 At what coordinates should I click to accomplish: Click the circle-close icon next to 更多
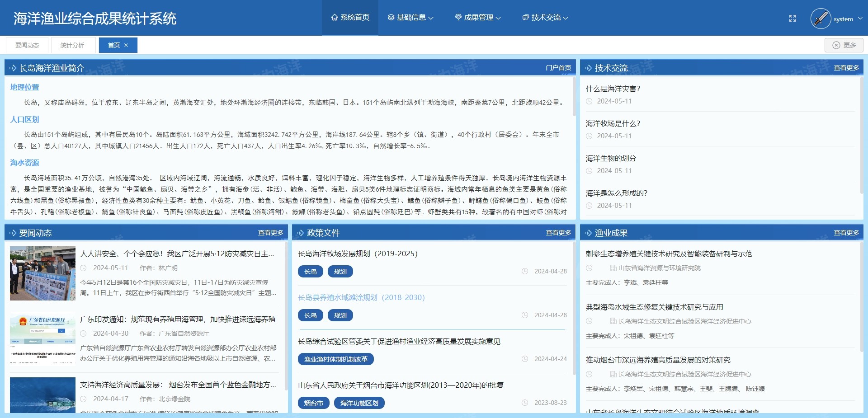point(837,45)
